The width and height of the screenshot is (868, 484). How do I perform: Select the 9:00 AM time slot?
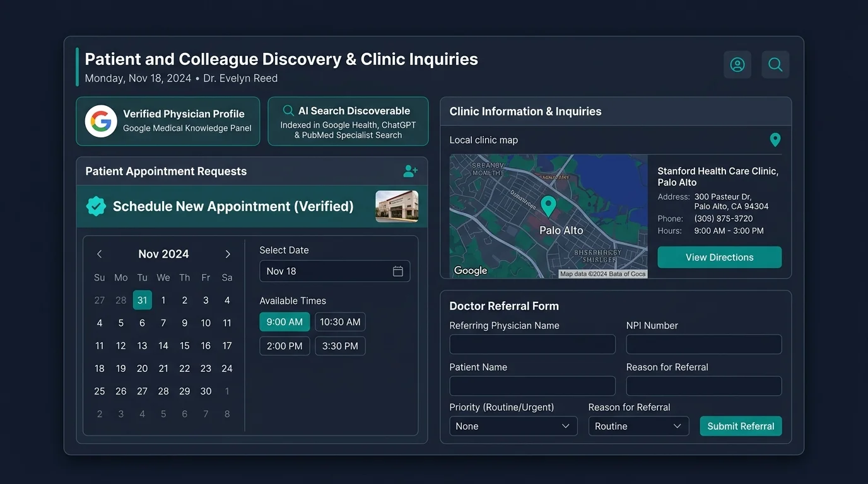click(x=284, y=322)
